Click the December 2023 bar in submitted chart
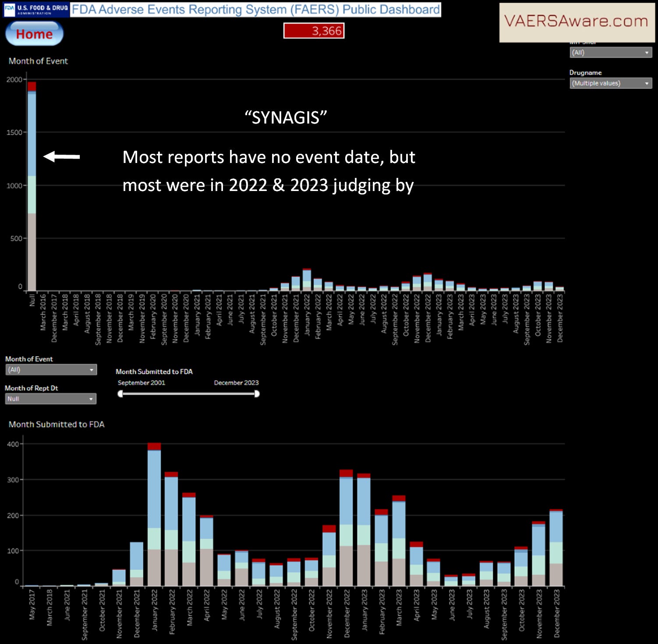The width and height of the screenshot is (658, 644). click(556, 548)
